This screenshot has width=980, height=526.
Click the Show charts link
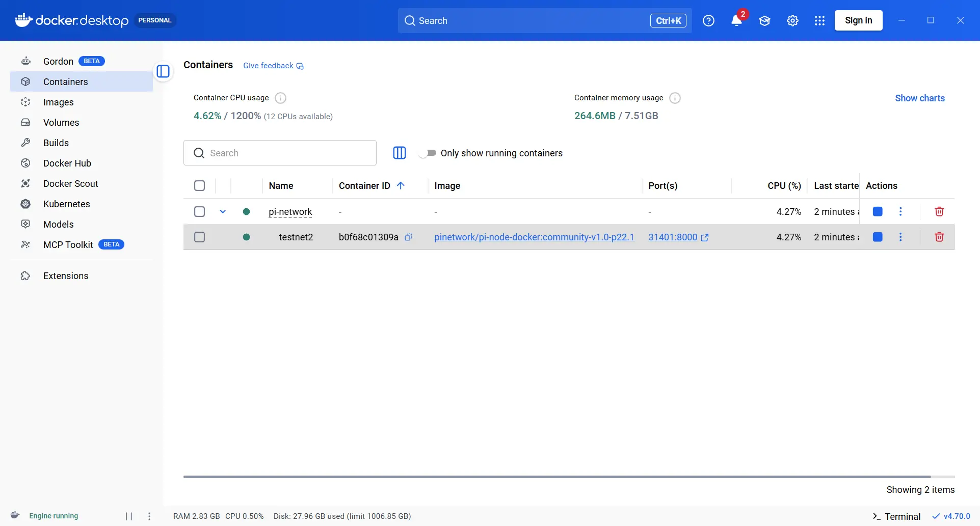[x=919, y=98]
